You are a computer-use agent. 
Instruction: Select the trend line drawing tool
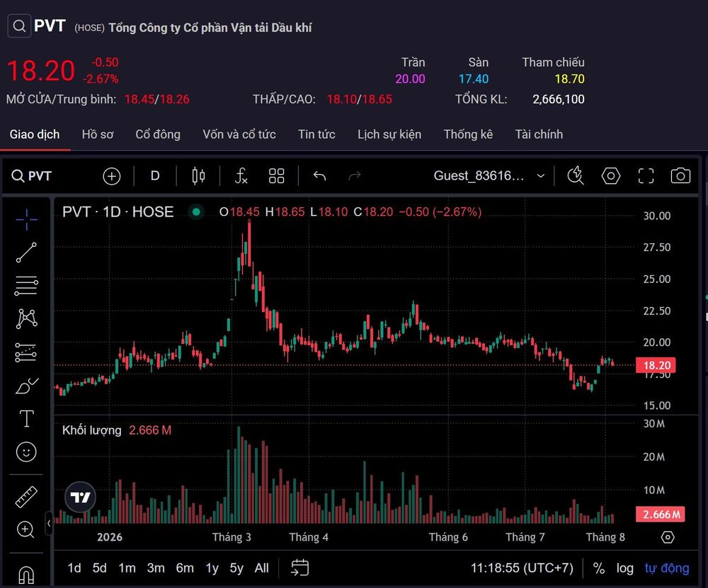tap(26, 253)
